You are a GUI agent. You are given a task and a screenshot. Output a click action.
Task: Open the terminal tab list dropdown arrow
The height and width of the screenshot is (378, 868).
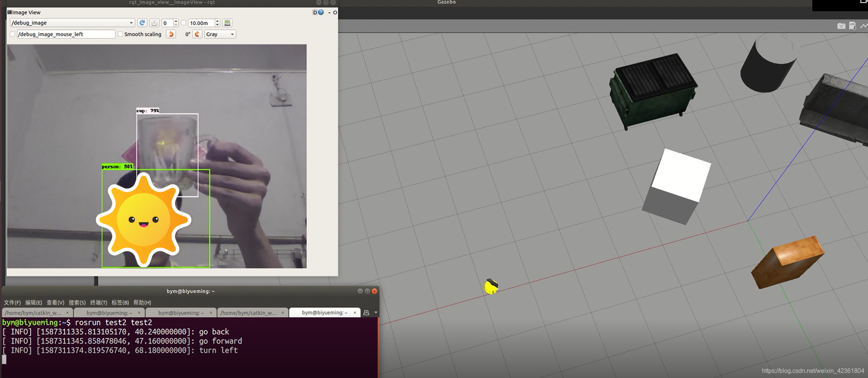pyautogui.click(x=376, y=313)
